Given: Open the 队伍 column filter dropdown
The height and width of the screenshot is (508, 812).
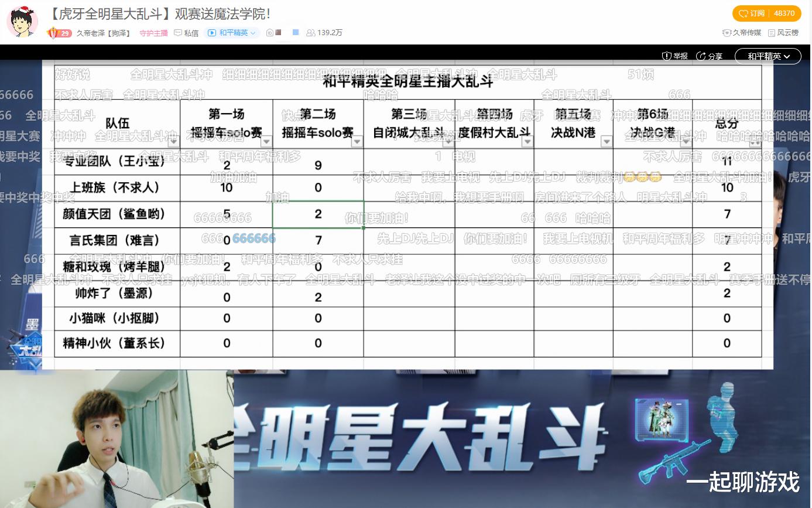Looking at the screenshot, I should pos(173,141).
